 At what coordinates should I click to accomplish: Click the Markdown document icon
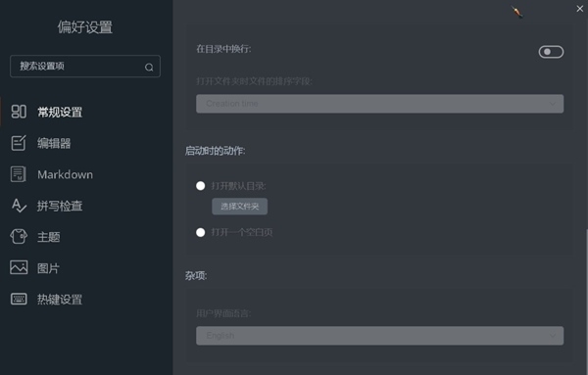click(19, 174)
